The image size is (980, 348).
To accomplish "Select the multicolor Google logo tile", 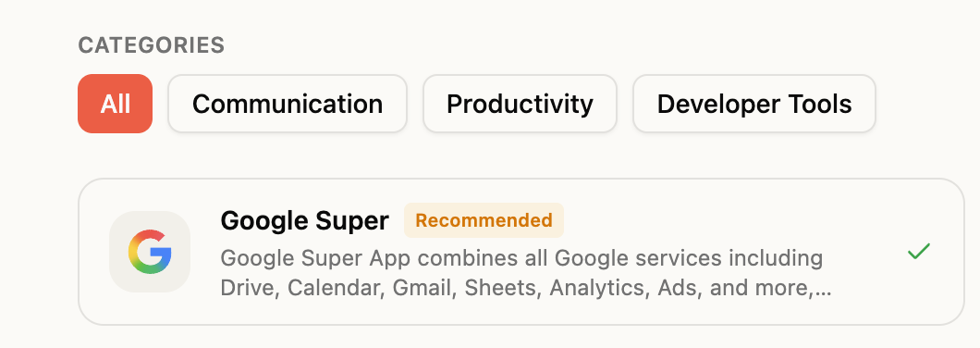I will point(150,252).
